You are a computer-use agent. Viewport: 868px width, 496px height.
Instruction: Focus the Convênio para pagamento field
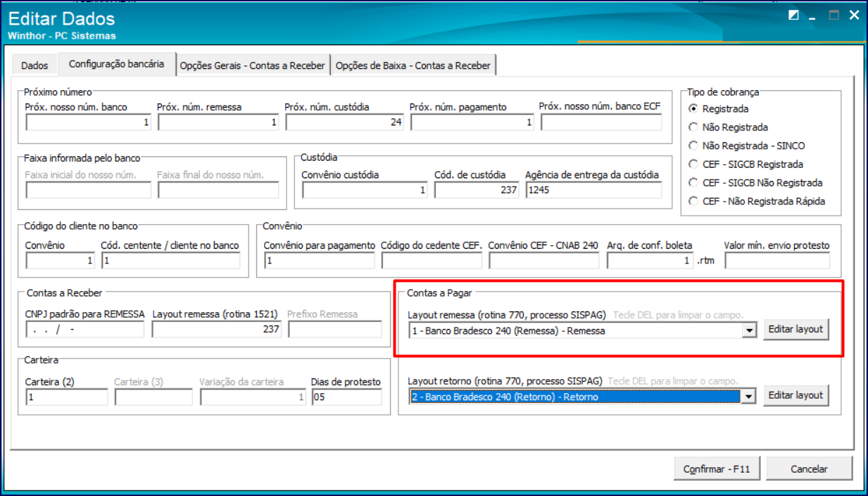tap(320, 261)
